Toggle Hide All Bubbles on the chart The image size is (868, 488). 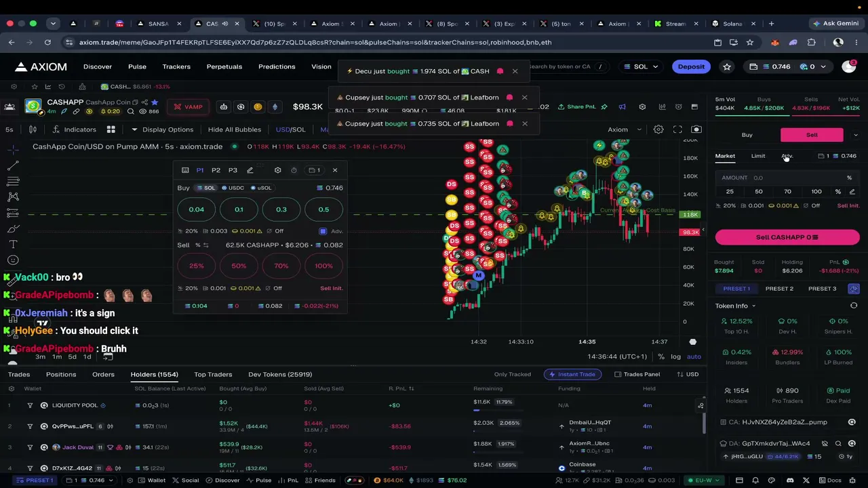click(235, 129)
